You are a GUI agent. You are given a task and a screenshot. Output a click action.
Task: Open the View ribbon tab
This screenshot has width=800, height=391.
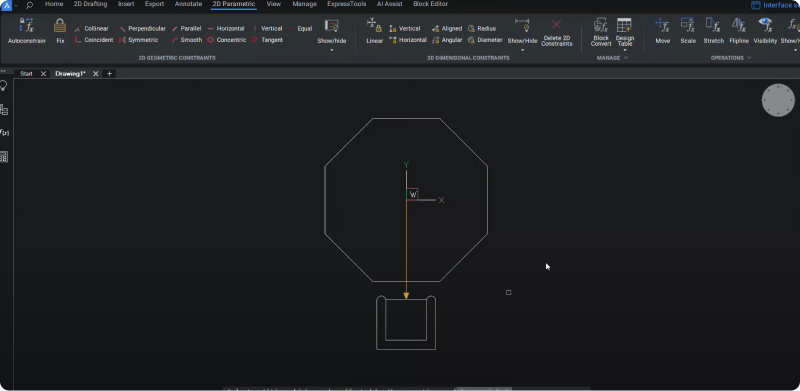(273, 4)
